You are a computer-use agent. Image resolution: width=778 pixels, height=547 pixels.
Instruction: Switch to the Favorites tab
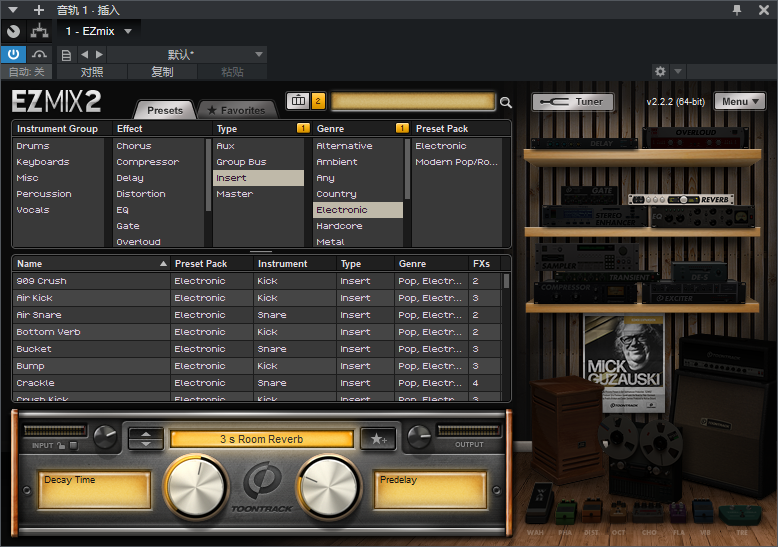(x=236, y=110)
